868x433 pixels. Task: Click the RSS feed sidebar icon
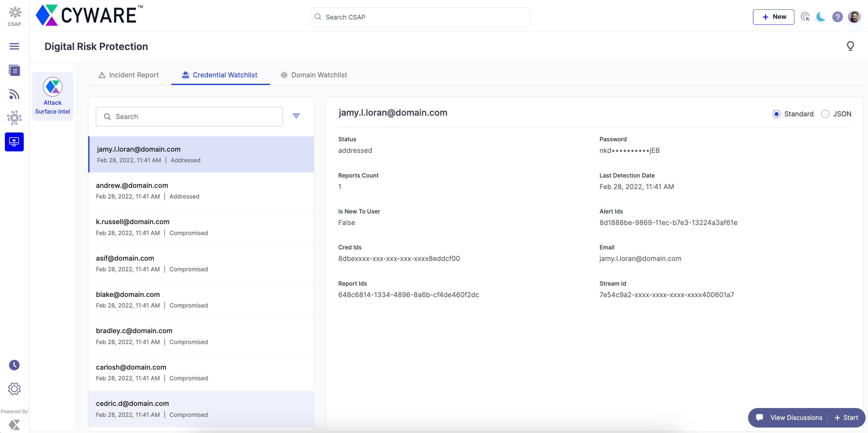[14, 94]
